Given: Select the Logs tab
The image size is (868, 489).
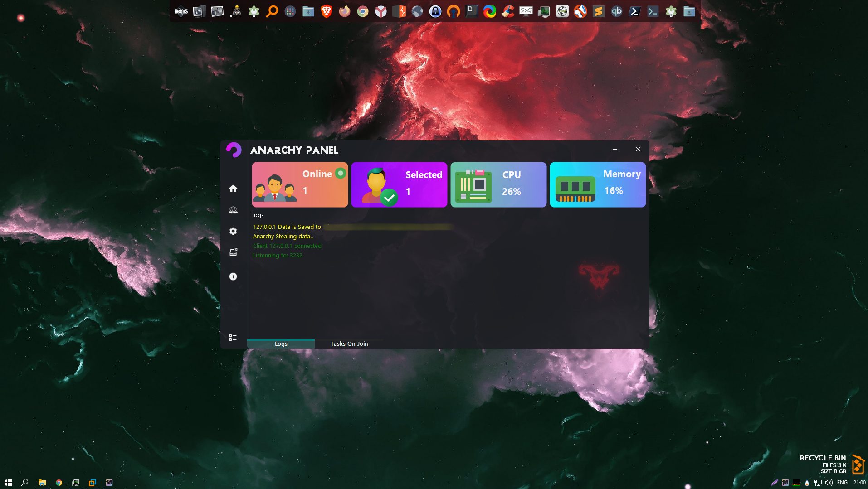Looking at the screenshot, I should click(281, 344).
